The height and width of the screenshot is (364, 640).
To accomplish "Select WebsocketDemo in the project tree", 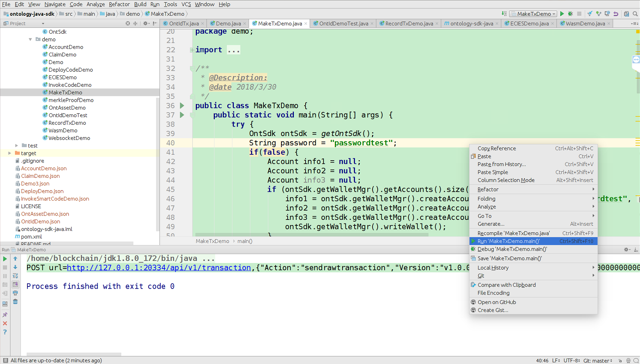I will (69, 138).
